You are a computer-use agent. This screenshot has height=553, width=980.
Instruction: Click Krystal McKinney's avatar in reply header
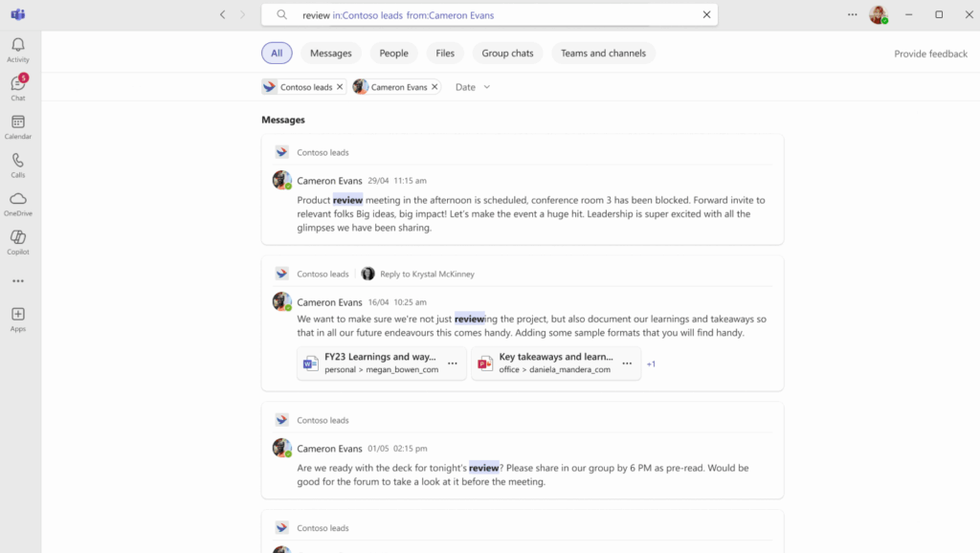point(368,274)
